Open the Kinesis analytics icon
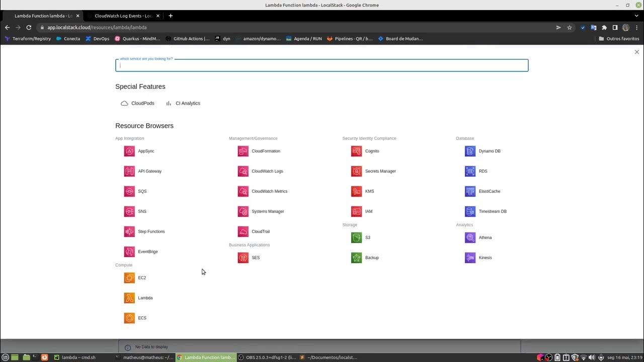Screen dimensions: 644x362 click(470, 257)
